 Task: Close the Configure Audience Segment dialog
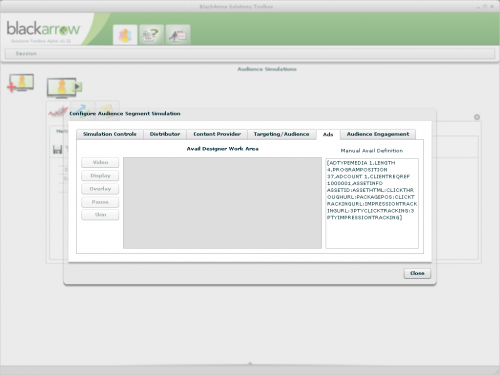[417, 273]
